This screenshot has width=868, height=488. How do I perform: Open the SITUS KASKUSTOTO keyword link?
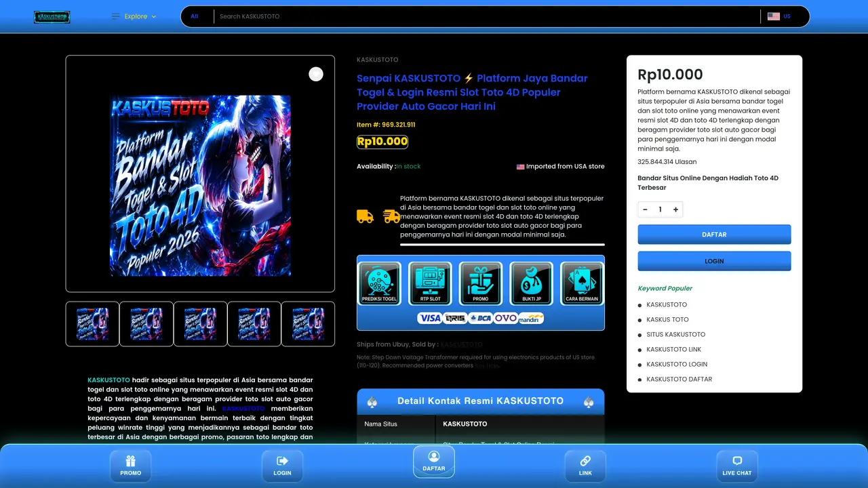[x=676, y=335]
